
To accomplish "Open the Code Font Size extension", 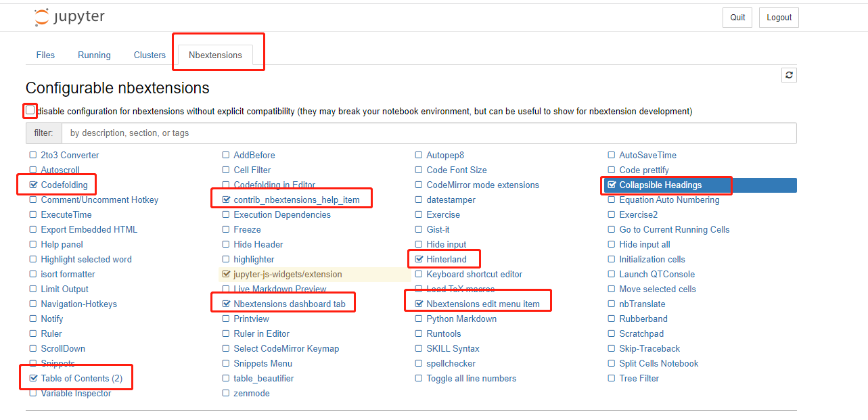I will [x=457, y=170].
